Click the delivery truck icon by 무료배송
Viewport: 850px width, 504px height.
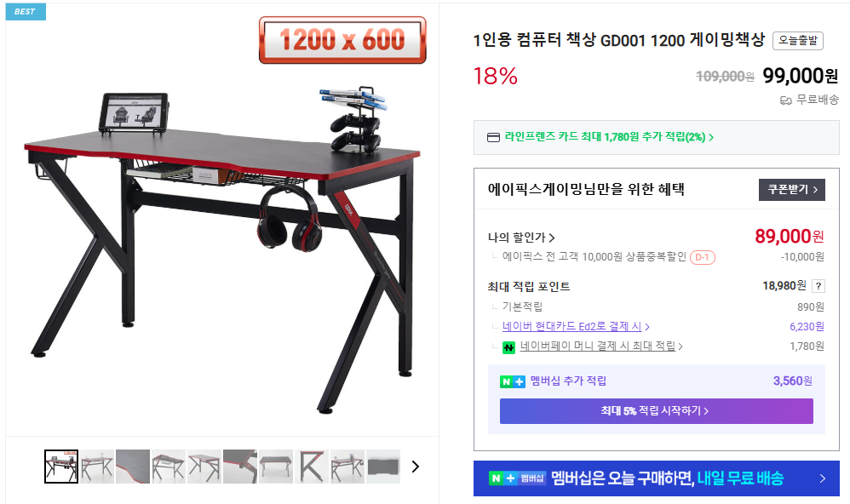click(x=785, y=100)
